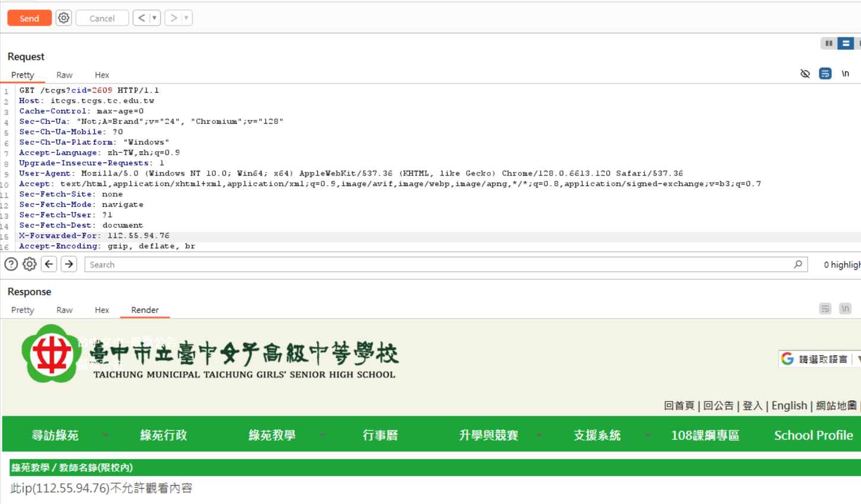Click the magnifier icon in Search field

pyautogui.click(x=798, y=264)
